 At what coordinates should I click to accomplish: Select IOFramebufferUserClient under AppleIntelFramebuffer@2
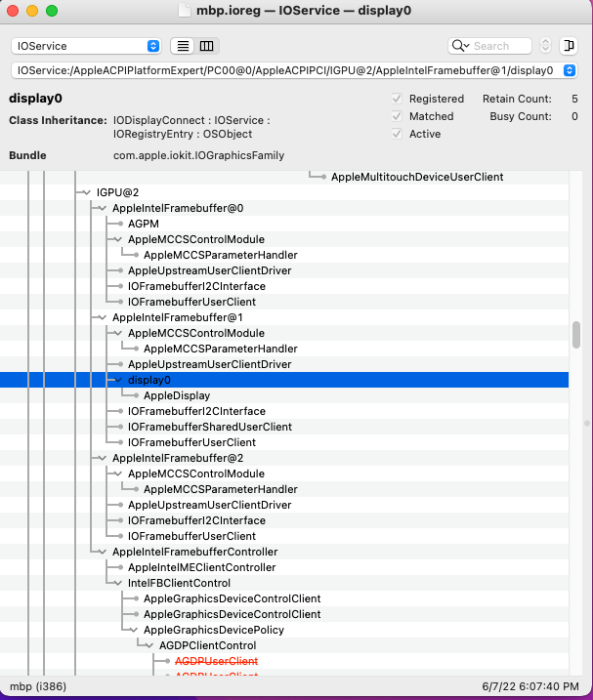coord(284,536)
